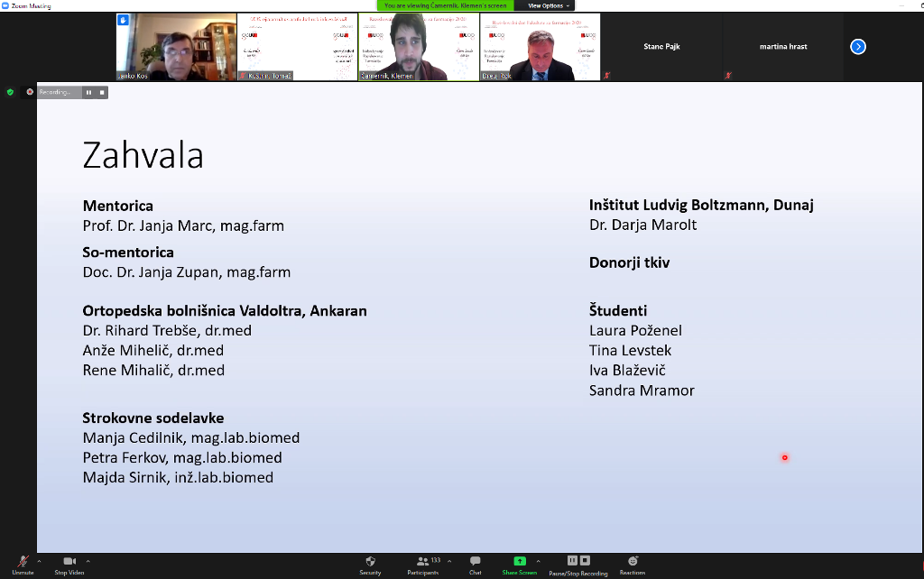Click "Inštitut Ludvig Boltzmann, Dunaj" heading
Screen dimensions: 924x579
click(x=701, y=205)
